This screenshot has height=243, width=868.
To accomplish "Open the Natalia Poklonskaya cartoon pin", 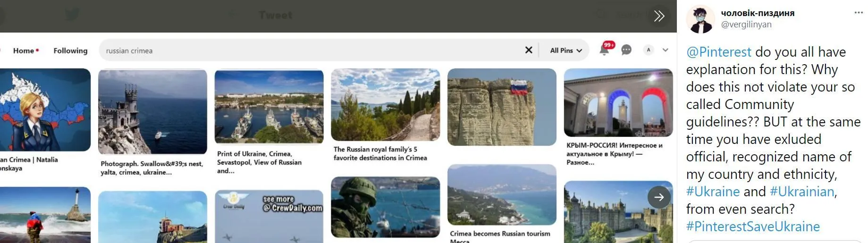I will point(45,110).
